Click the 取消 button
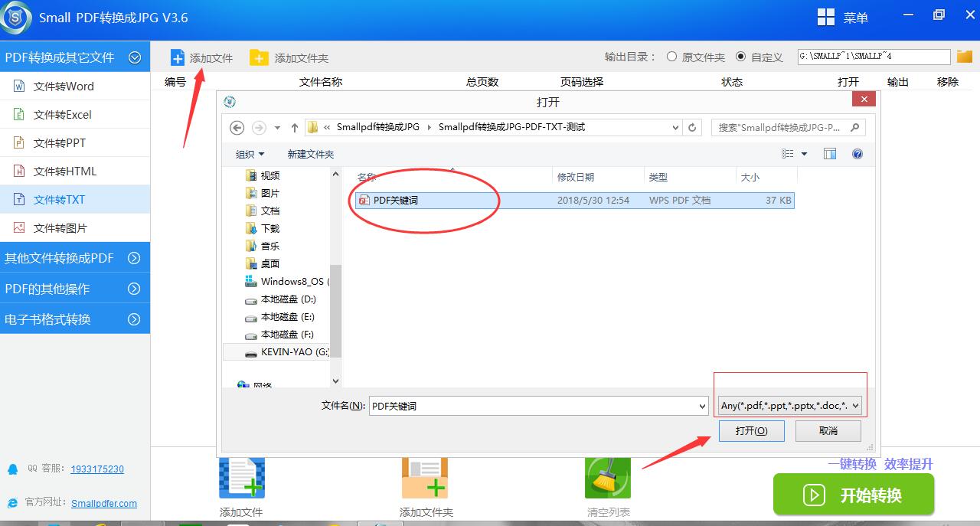This screenshot has width=980, height=526. click(828, 431)
